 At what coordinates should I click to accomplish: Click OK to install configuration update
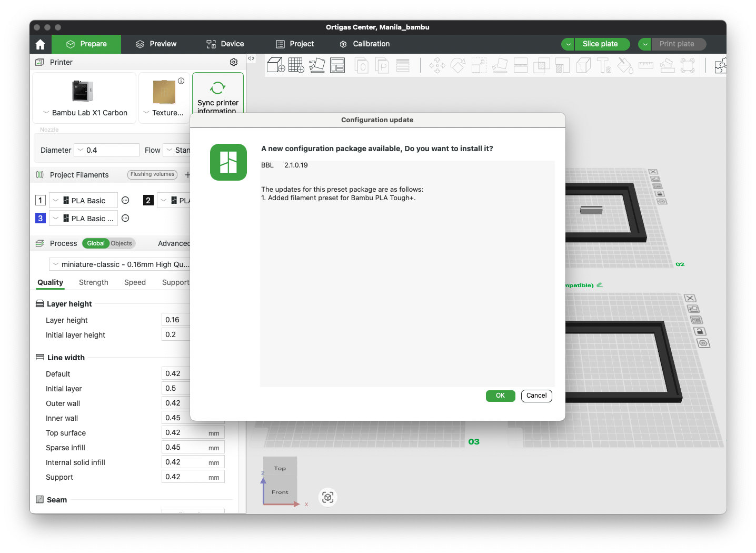coord(500,396)
